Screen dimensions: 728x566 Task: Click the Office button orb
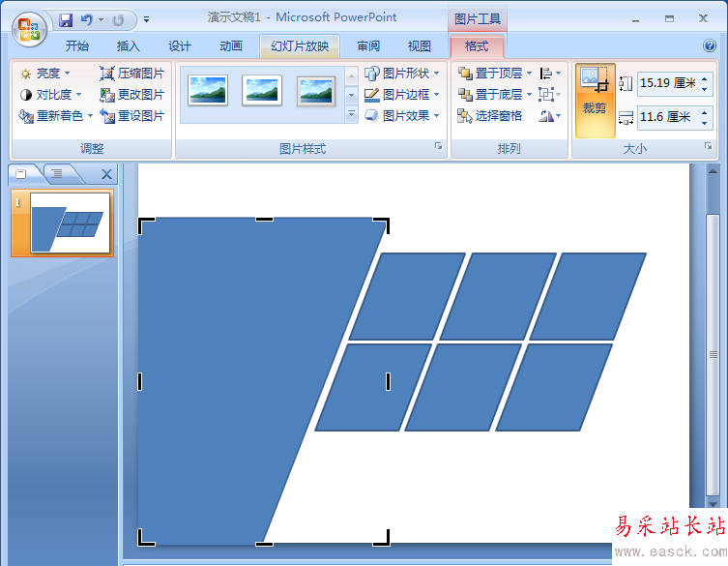(x=29, y=29)
